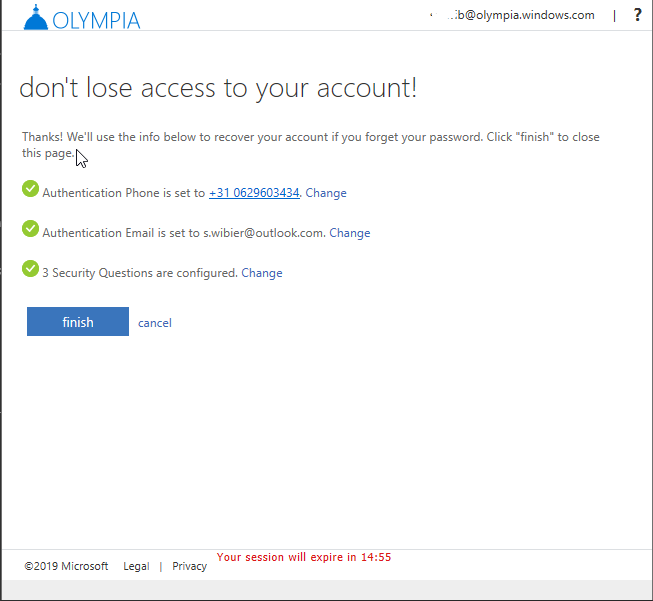Change the Authentication Email setting
This screenshot has width=653, height=601.
[x=349, y=233]
